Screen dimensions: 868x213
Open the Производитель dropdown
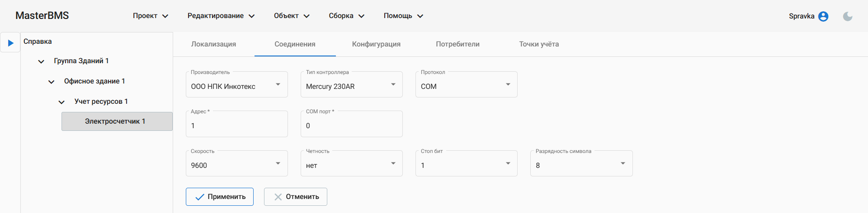(x=236, y=85)
